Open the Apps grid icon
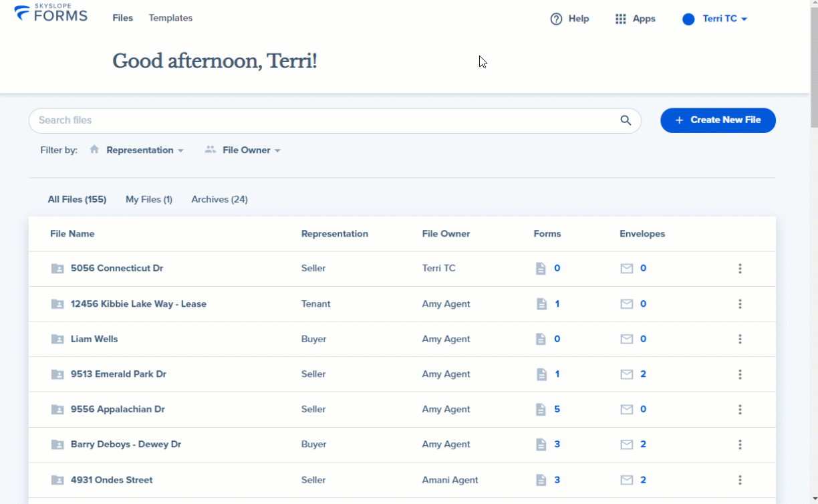Image resolution: width=818 pixels, height=504 pixels. (x=621, y=19)
